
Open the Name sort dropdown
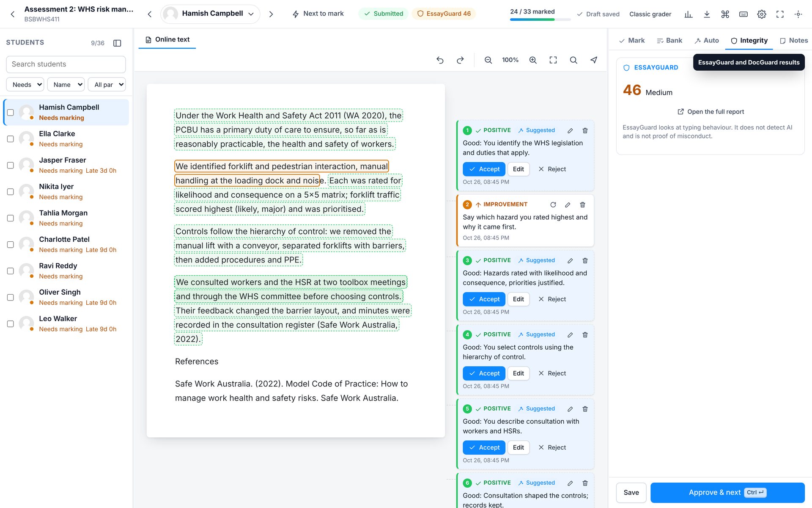(x=66, y=85)
